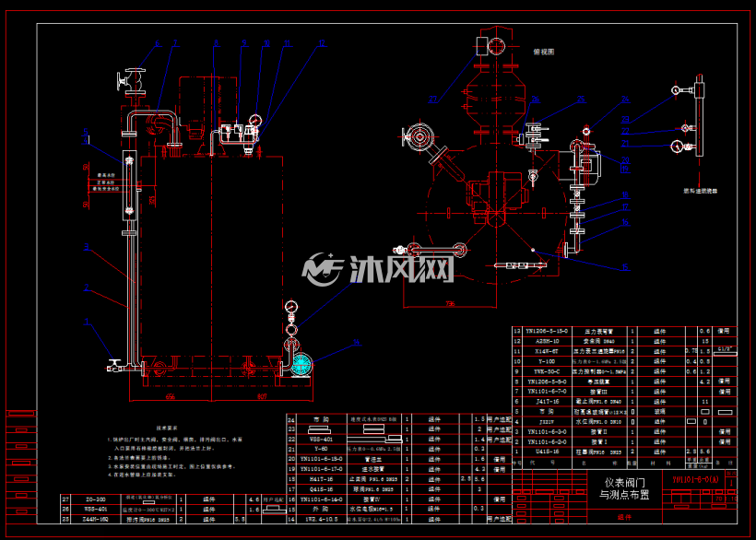Click callout number 14 by the feed pump
Screen dimensions: 756x540
click(x=356, y=342)
